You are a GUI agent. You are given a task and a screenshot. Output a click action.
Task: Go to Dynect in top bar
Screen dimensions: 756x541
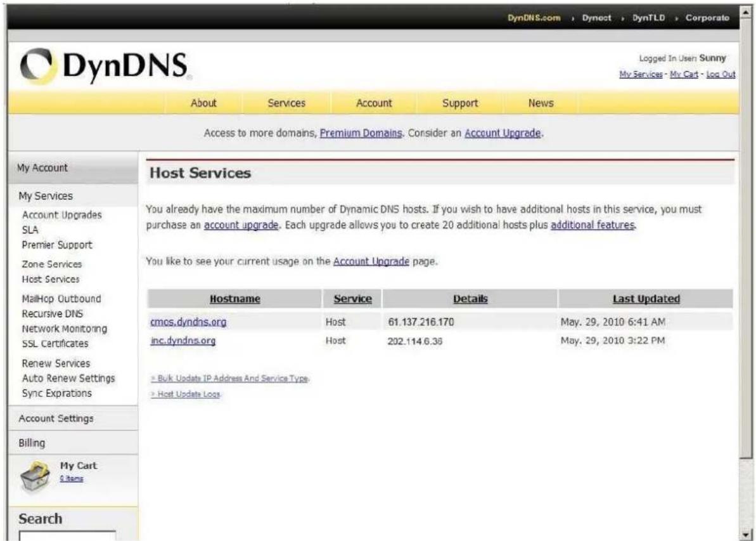click(x=596, y=18)
